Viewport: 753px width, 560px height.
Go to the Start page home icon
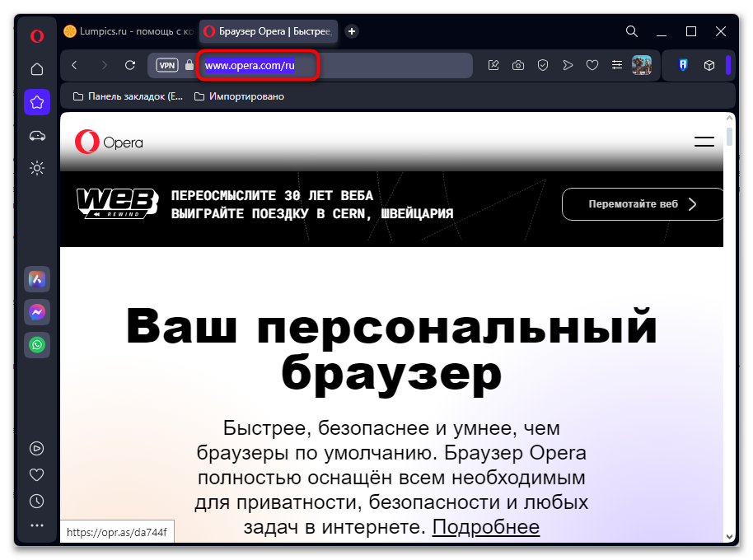tap(37, 69)
